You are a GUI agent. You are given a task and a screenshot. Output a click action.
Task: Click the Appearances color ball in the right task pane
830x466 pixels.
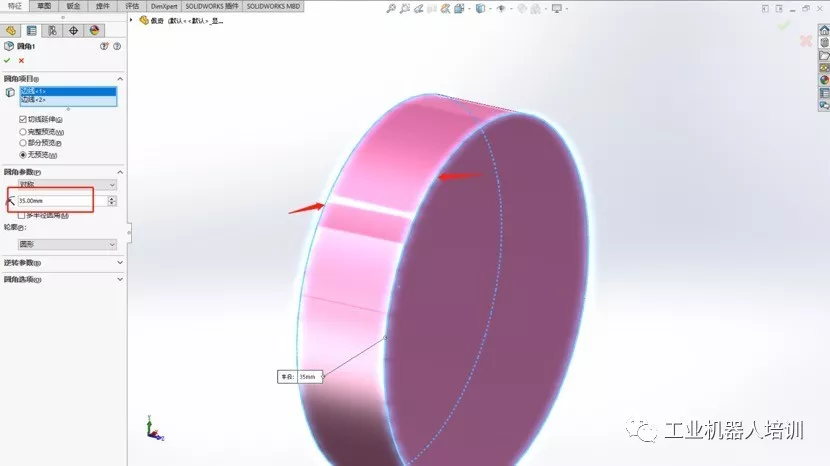(824, 80)
